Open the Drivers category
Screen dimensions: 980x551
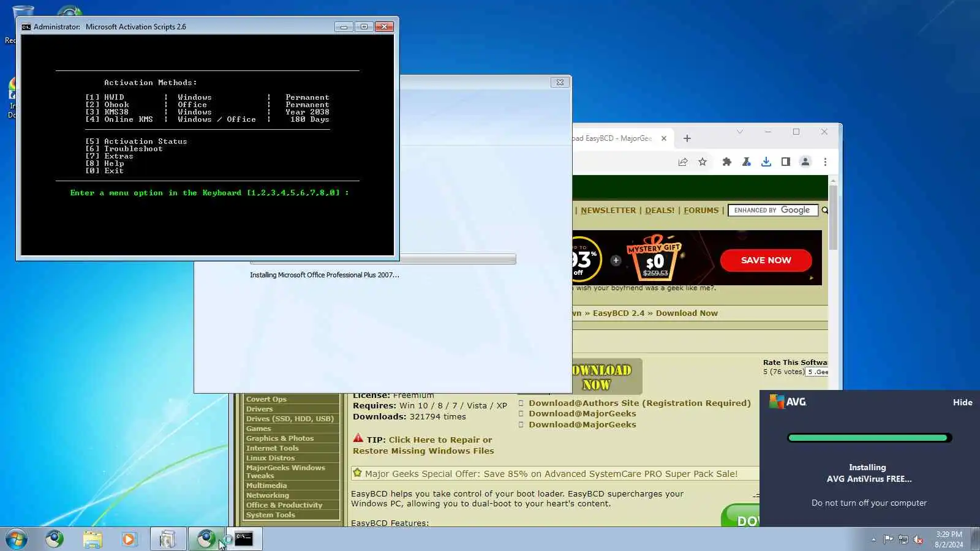click(260, 409)
